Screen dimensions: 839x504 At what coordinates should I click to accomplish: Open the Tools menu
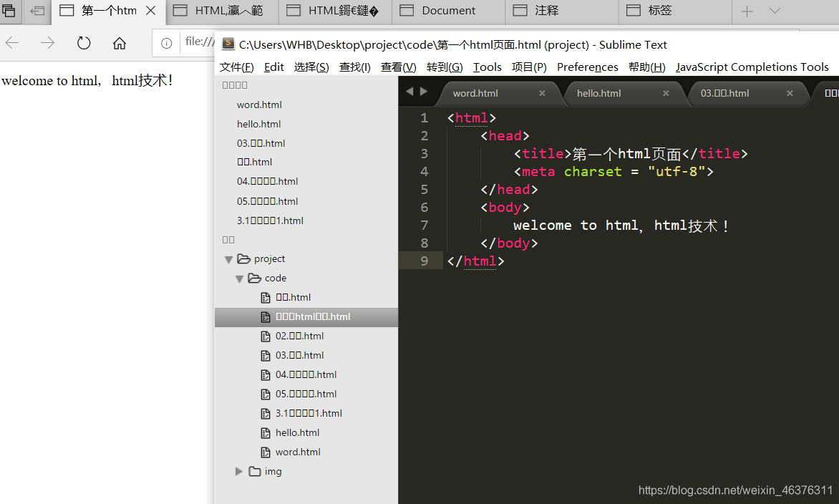point(488,67)
